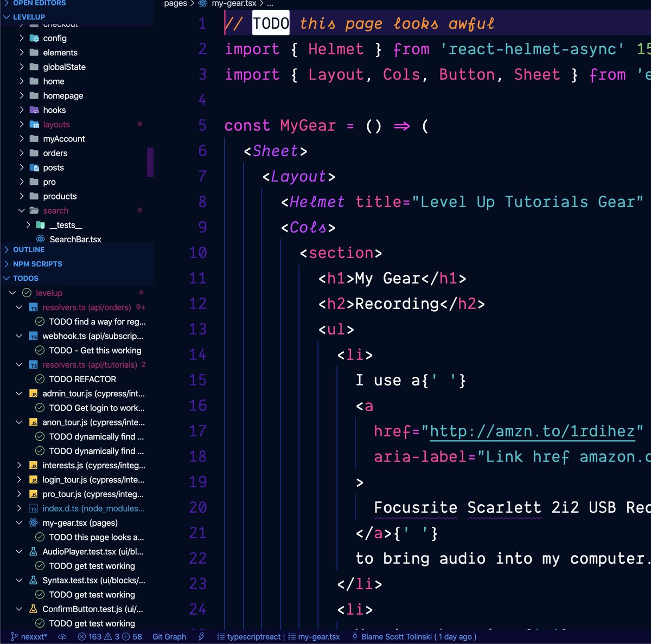Click the JS icon of admin_tour.js
This screenshot has width=651, height=644.
[33, 394]
